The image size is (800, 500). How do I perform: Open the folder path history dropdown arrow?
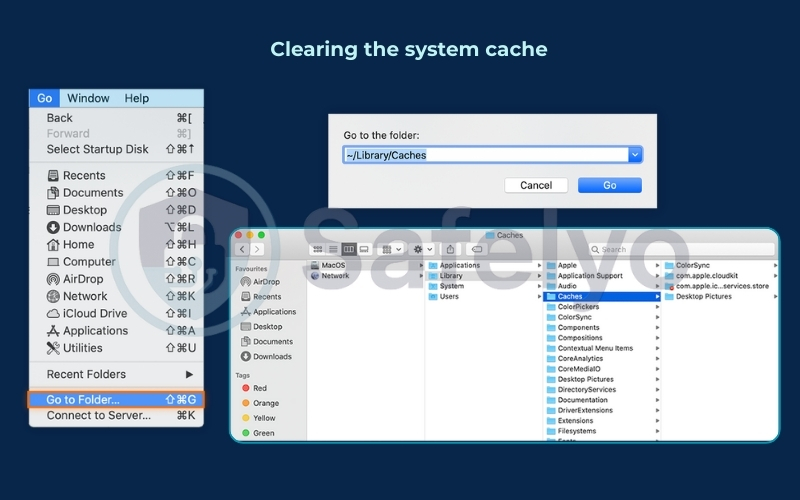click(x=635, y=155)
